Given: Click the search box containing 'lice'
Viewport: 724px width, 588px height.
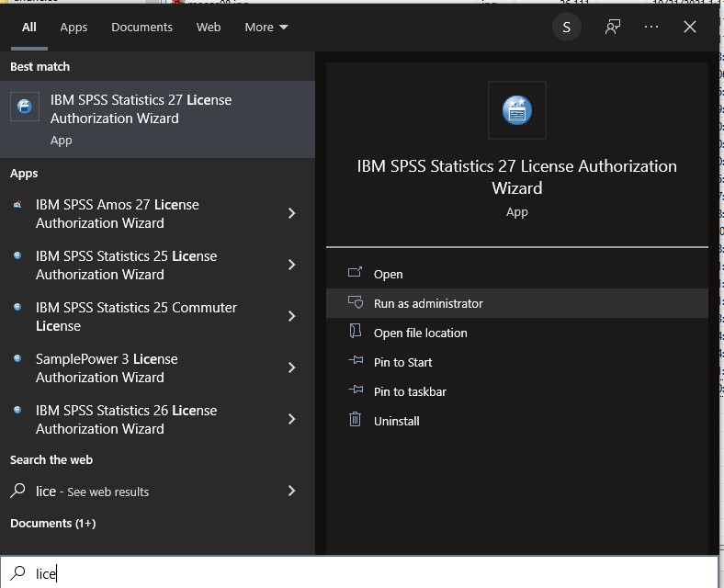Looking at the screenshot, I should [x=359, y=573].
